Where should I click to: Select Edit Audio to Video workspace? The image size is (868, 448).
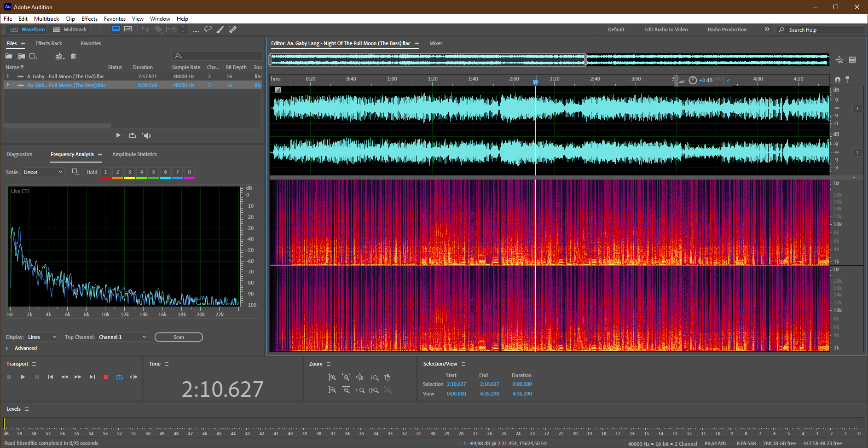(666, 29)
